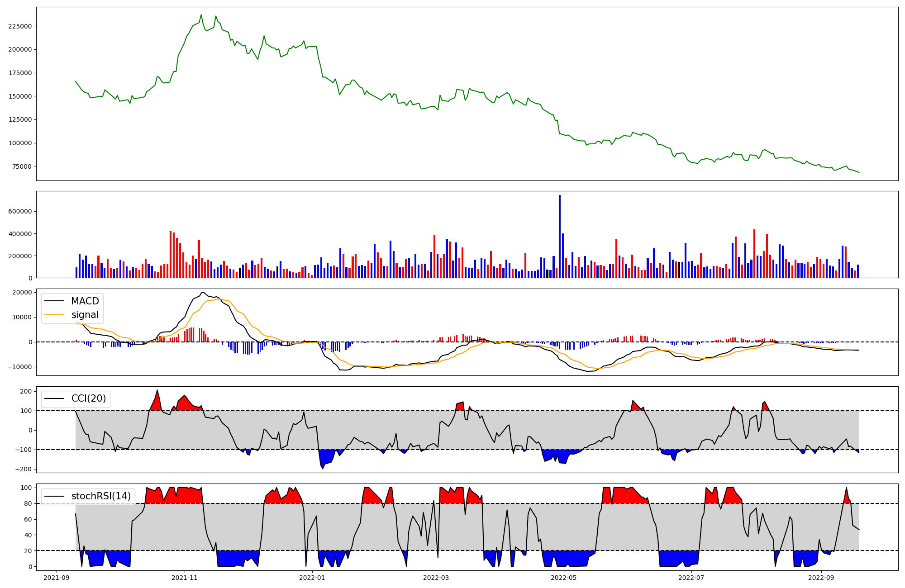Click the tallest blue volume bar
This screenshot has height=588, width=905.
[x=560, y=237]
